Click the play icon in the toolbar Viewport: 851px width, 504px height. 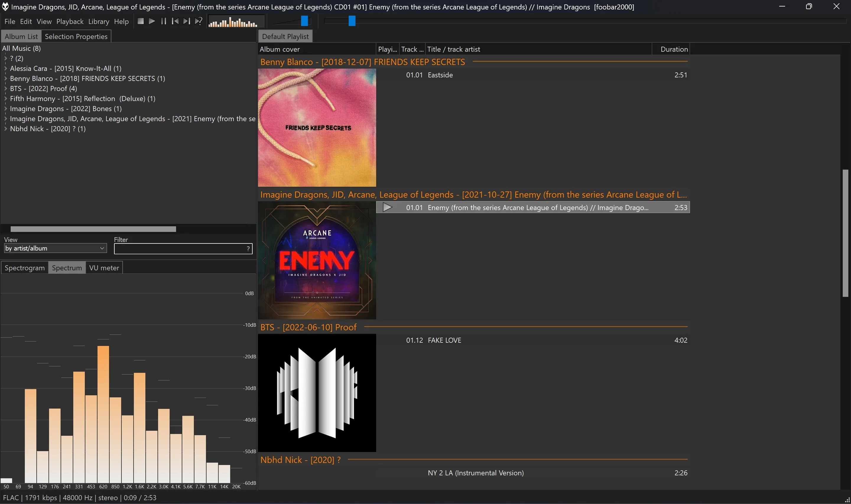[152, 21]
